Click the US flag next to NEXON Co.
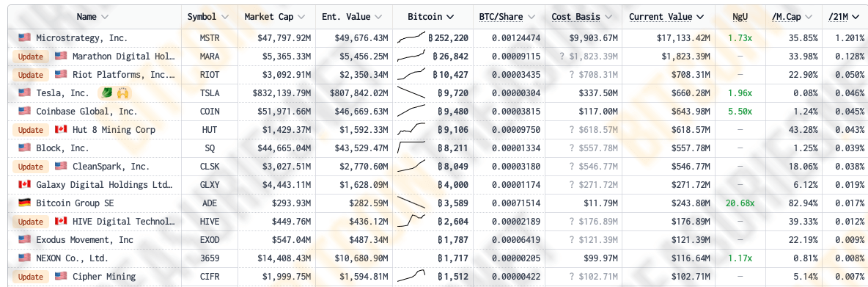The width and height of the screenshot is (868, 287). click(24, 258)
